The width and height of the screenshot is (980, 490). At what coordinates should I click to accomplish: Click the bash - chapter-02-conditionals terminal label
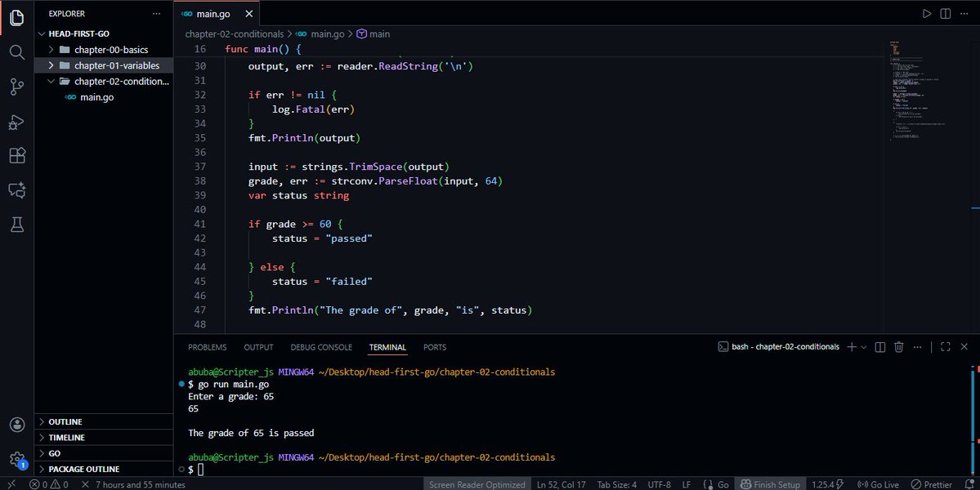tap(779, 346)
